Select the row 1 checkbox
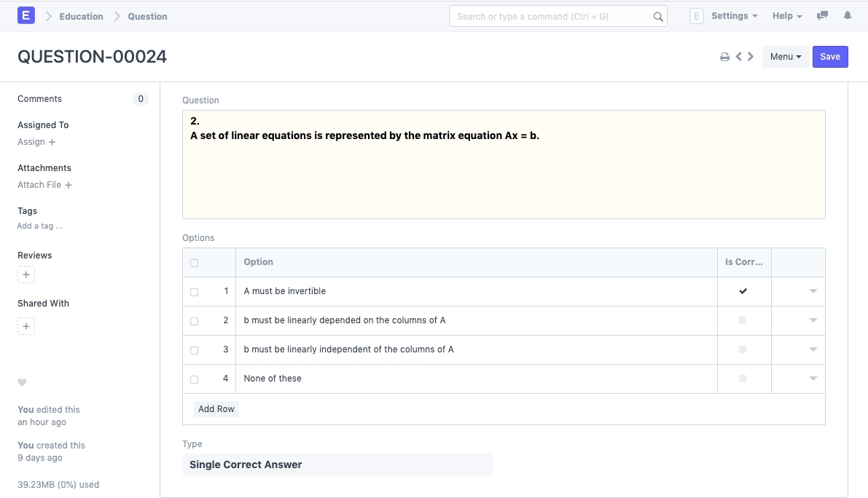This screenshot has height=498, width=868. coord(194,292)
